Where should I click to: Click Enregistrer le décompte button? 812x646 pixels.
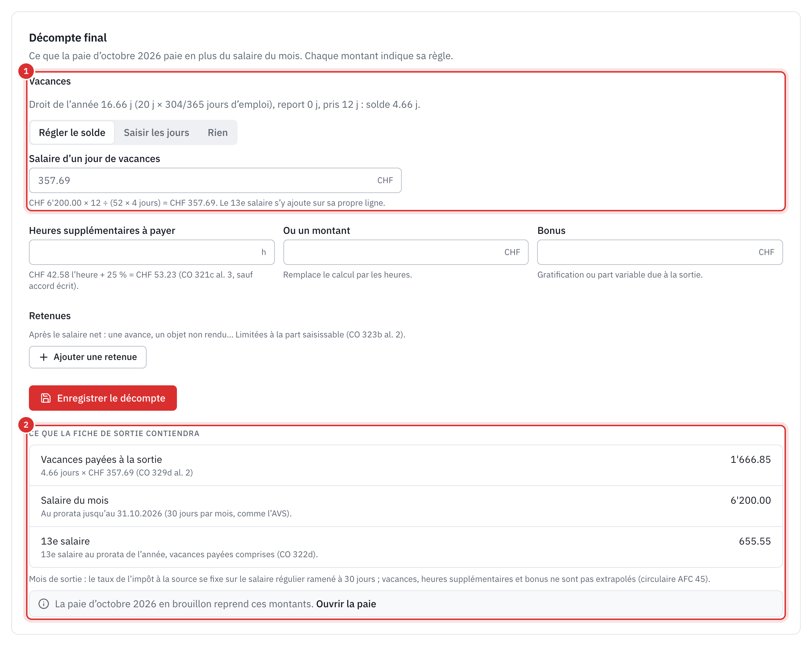pyautogui.click(x=103, y=398)
